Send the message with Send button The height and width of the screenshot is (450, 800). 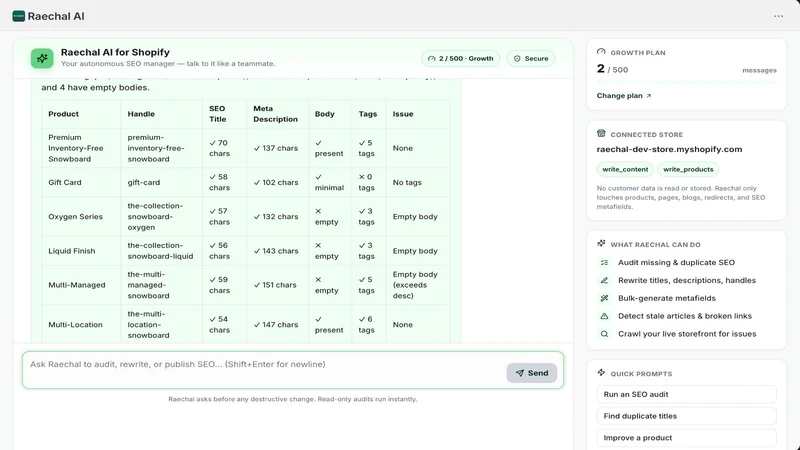[x=532, y=373]
